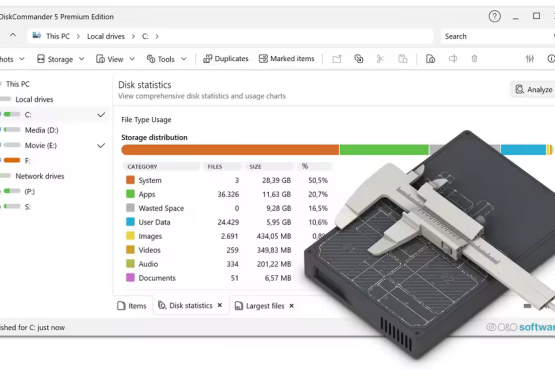Click the orange System segment of storage bar
The width and height of the screenshot is (555, 370).
point(230,150)
